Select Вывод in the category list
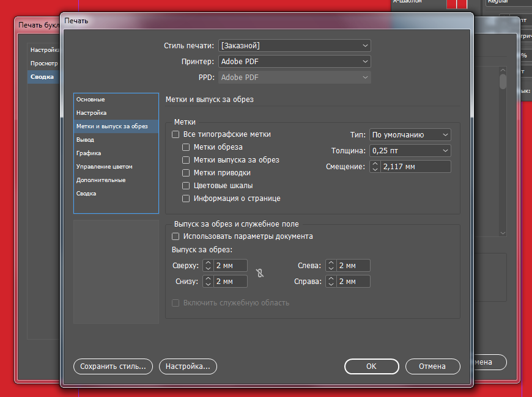Image resolution: width=532 pixels, height=397 pixels. click(x=116, y=140)
